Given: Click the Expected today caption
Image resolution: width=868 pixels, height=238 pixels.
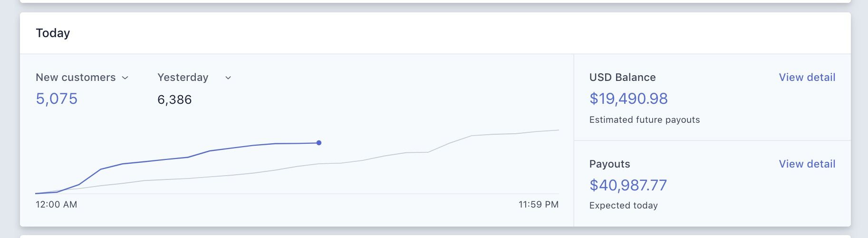Looking at the screenshot, I should [623, 205].
